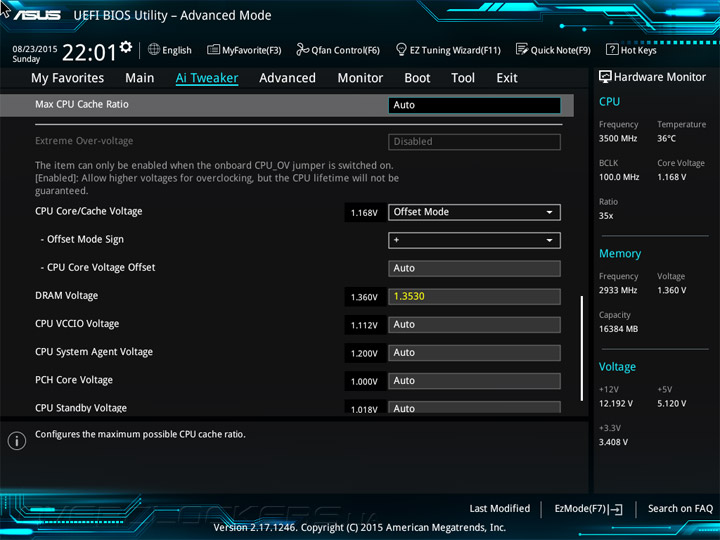
Task: Click the CPU VCCIO Voltage Auto field
Action: [474, 325]
